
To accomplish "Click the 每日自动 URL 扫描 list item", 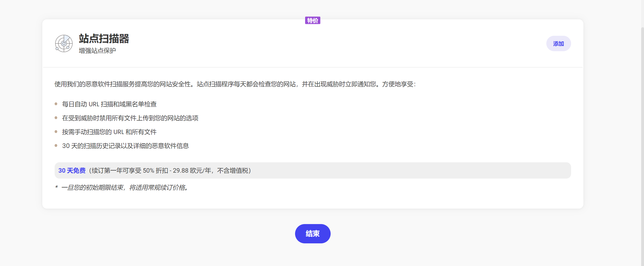I will coord(109,104).
